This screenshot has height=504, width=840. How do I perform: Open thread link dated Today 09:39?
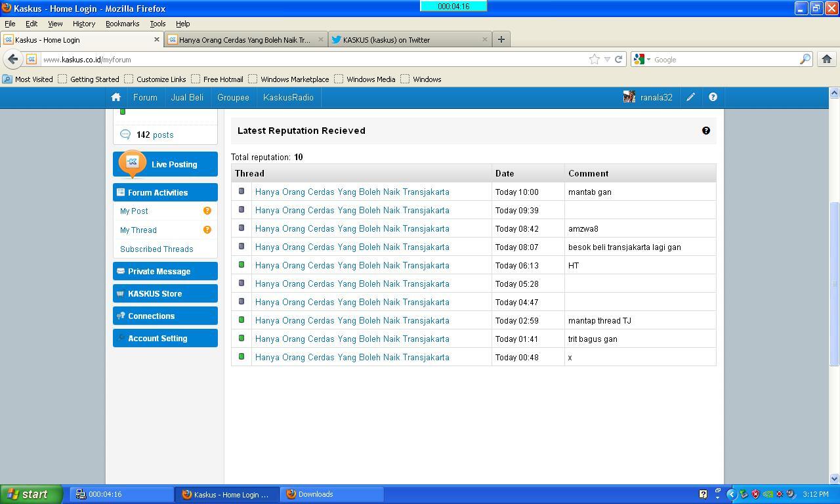click(352, 211)
